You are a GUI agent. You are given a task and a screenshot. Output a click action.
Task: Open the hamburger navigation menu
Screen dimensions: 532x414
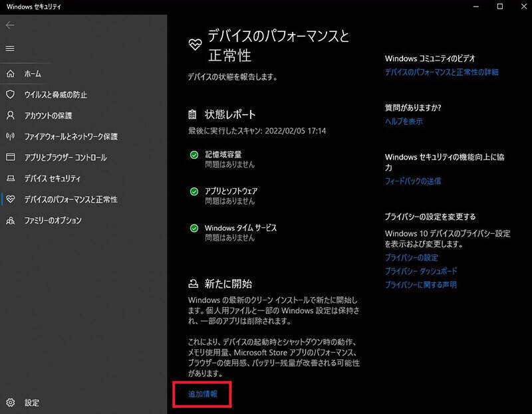click(x=10, y=49)
